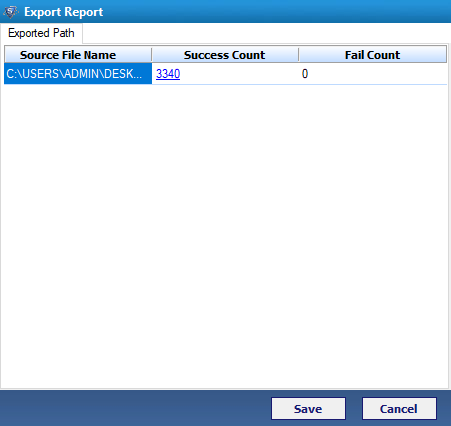451x426 pixels.
Task: Sort by the Success Count column header
Action: tap(225, 55)
